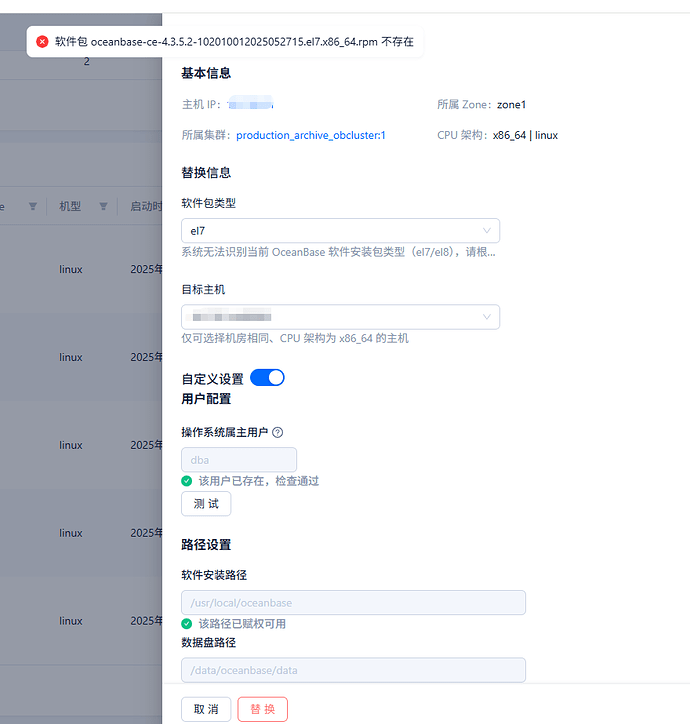Click the 数据盘路径 label
Viewport: 690px width, 724px height.
(209, 643)
